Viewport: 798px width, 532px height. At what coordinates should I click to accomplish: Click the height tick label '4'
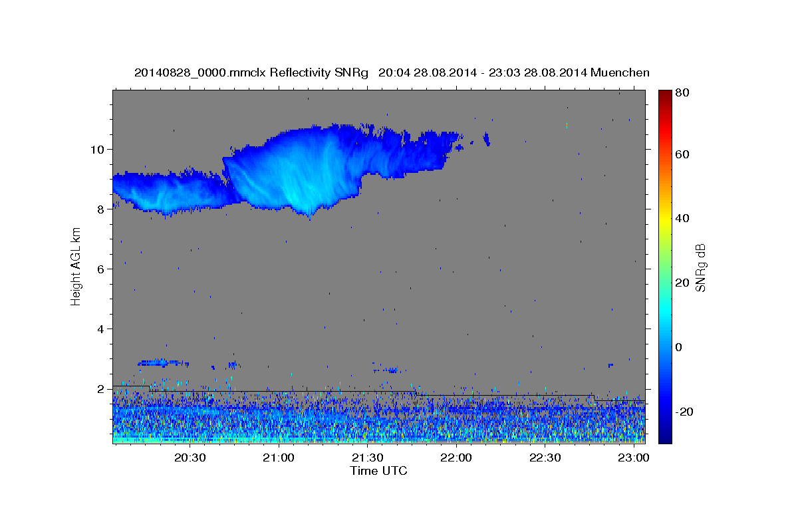(x=100, y=329)
